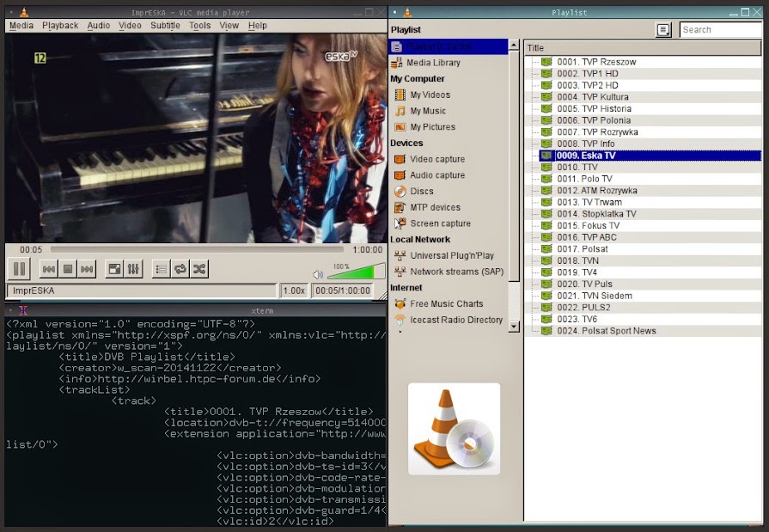Select 0013. TV Trwam channel

coord(643,202)
